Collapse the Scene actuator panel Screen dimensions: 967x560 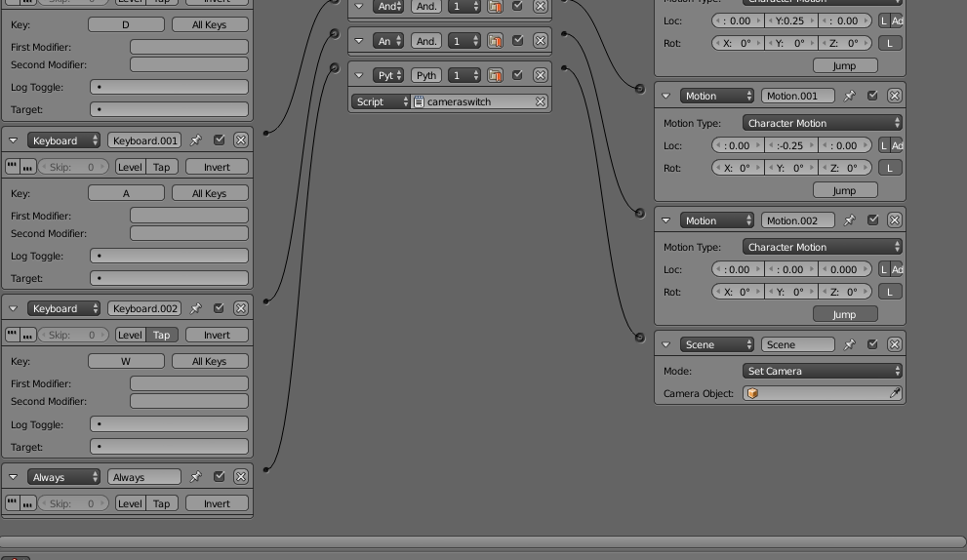coord(666,344)
